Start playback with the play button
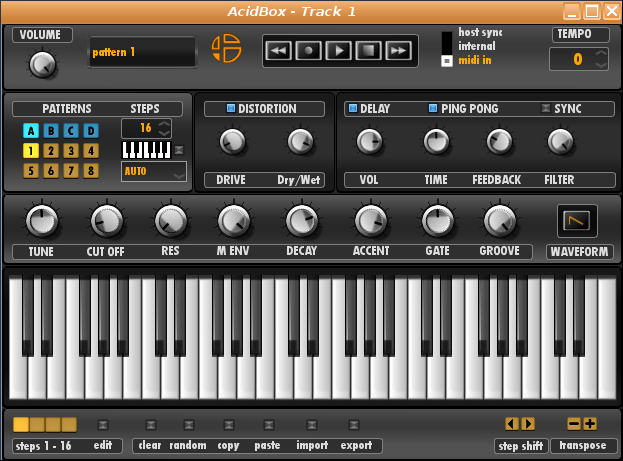Image resolution: width=623 pixels, height=461 pixels. tap(339, 50)
